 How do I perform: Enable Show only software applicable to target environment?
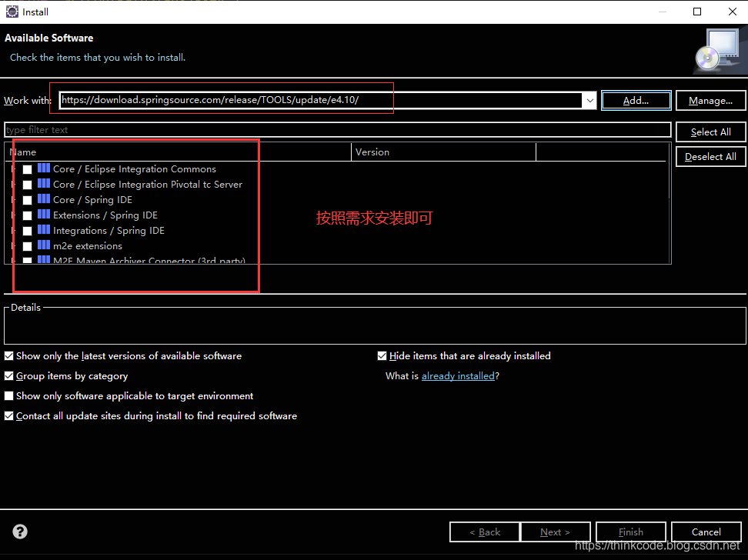tap(8, 396)
